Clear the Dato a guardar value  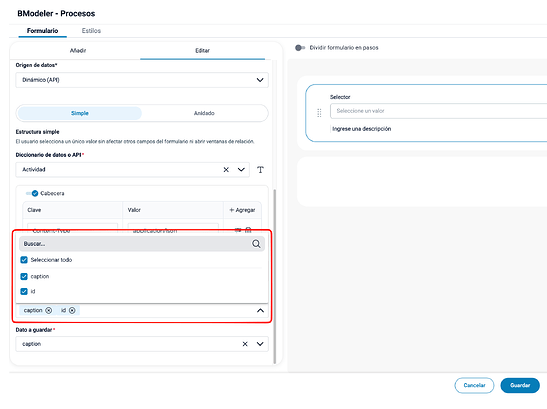(245, 344)
